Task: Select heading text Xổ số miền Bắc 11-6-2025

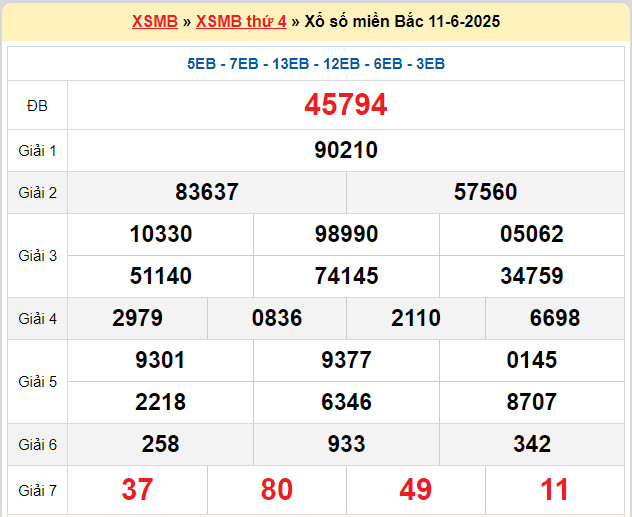Action: (x=402, y=21)
